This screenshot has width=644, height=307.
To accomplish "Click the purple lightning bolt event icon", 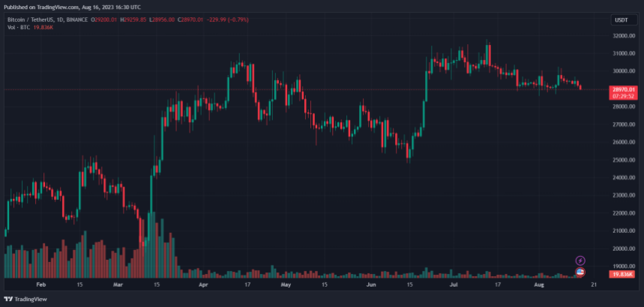I will click(580, 261).
